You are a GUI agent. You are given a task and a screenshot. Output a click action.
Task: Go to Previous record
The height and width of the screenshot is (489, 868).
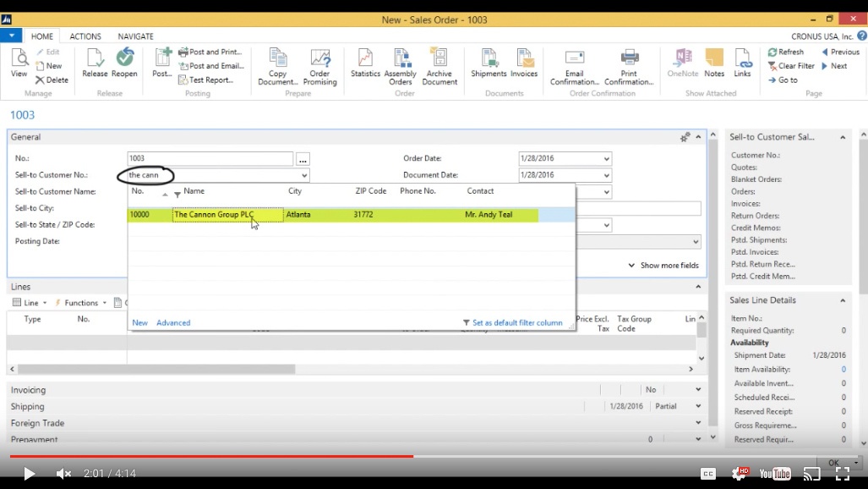tap(840, 52)
